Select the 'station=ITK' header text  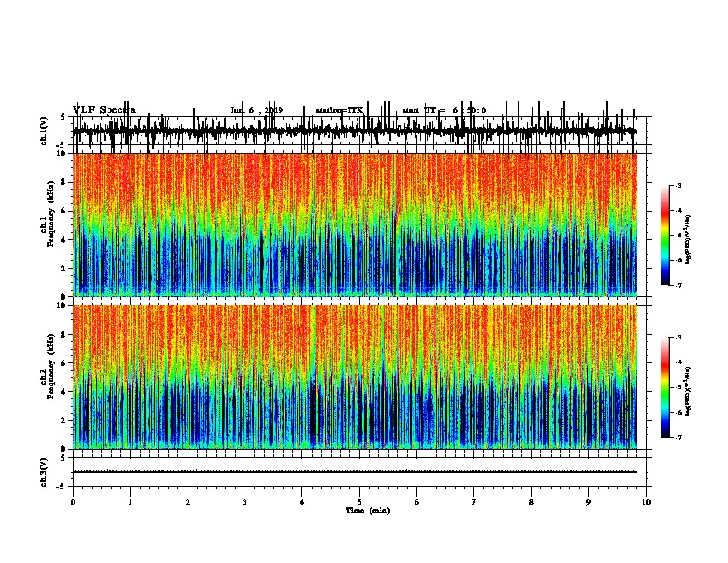tap(339, 110)
